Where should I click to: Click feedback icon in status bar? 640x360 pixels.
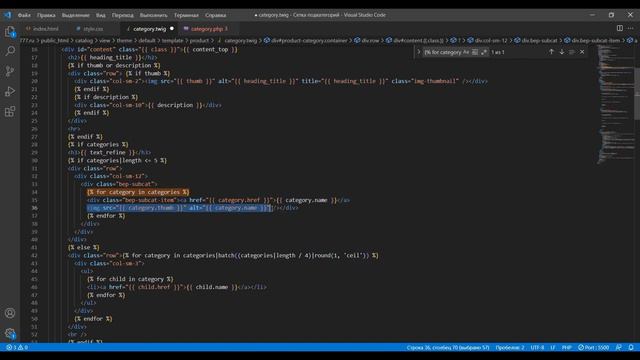[x=619, y=347]
